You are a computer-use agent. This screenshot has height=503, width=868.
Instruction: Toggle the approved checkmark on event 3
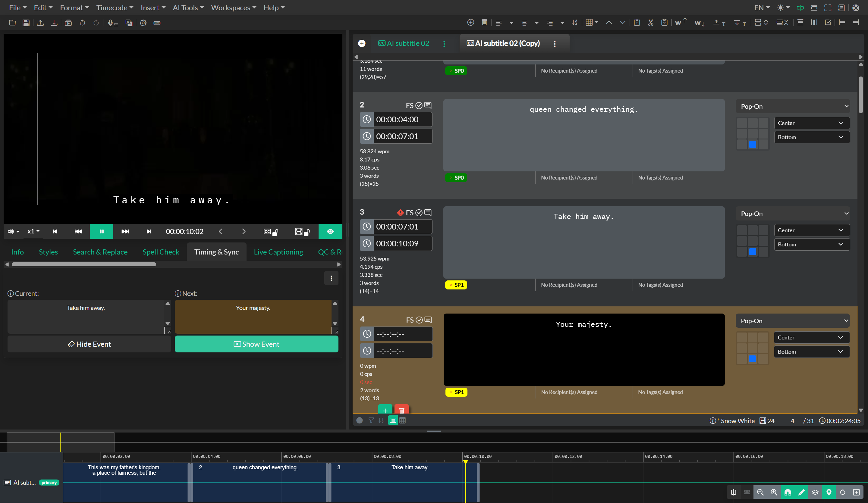419,213
